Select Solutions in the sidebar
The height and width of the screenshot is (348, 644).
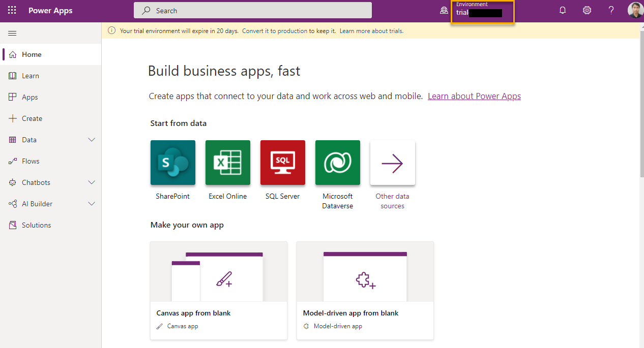tap(51, 225)
